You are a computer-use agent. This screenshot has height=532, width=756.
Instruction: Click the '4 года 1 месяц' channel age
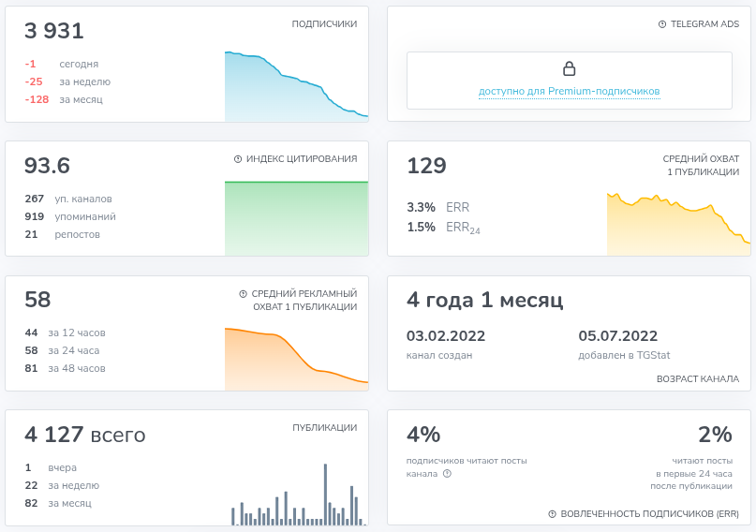coord(484,301)
